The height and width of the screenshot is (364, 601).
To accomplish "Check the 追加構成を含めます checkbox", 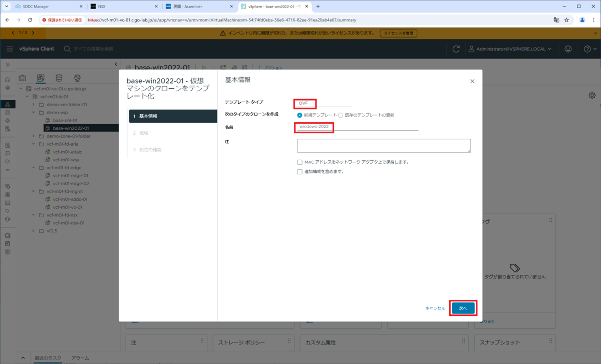I will click(299, 171).
